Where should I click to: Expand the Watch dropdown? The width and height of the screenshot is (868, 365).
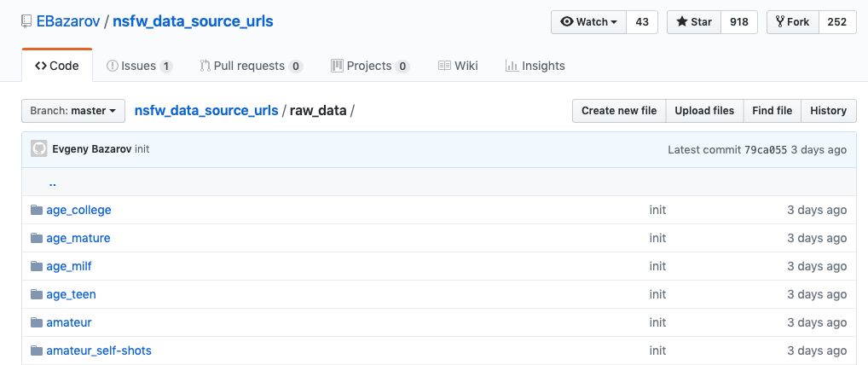tap(588, 22)
